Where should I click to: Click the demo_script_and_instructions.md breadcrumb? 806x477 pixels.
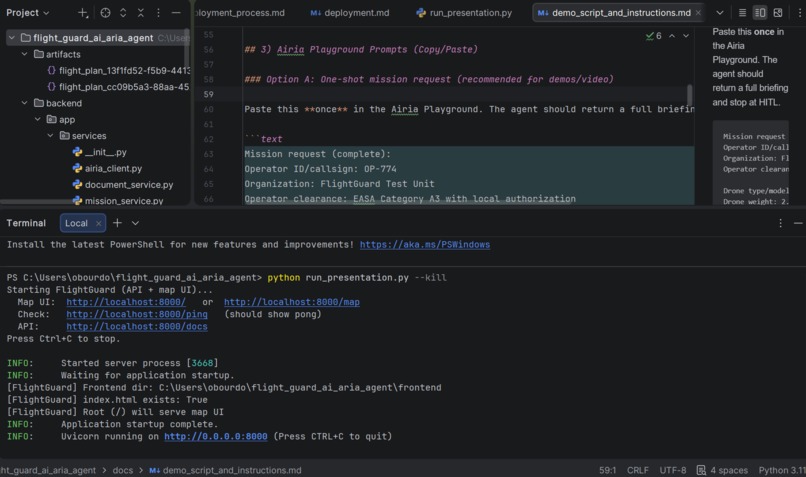coord(225,470)
